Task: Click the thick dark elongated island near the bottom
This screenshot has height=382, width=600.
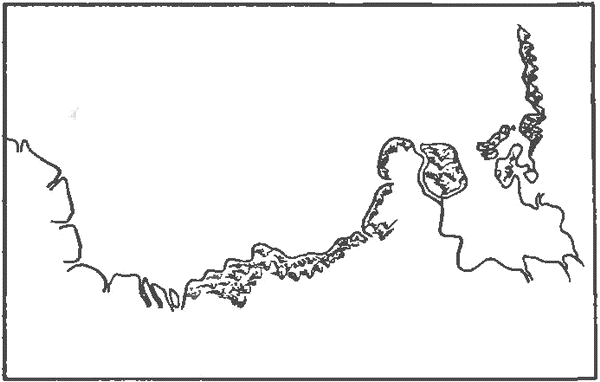Action: click(x=145, y=292)
